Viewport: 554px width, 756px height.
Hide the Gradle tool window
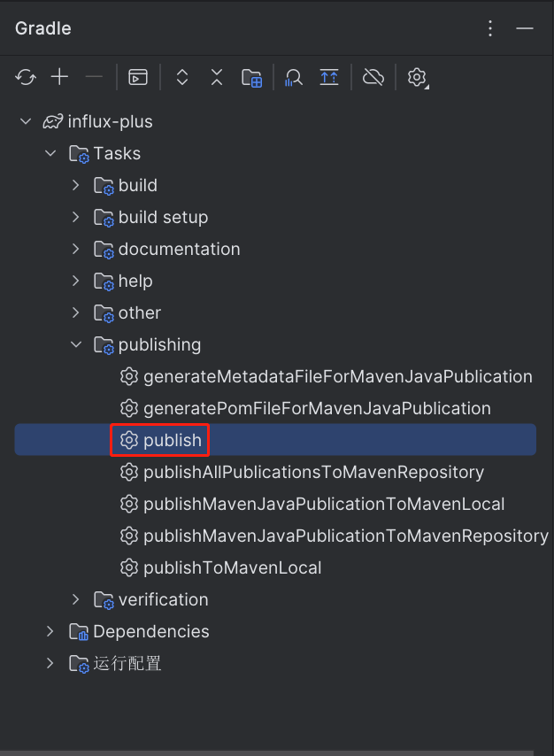tap(525, 28)
